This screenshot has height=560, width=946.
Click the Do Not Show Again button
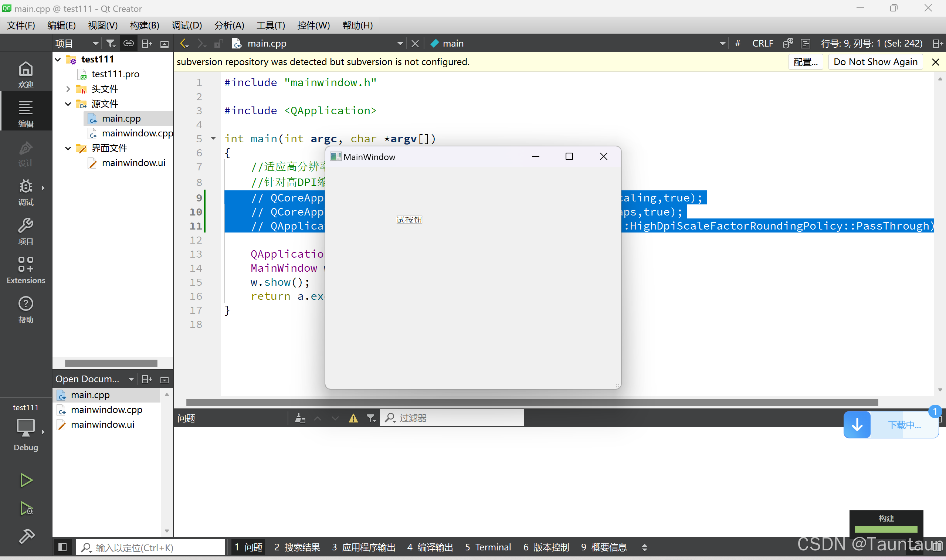click(875, 62)
